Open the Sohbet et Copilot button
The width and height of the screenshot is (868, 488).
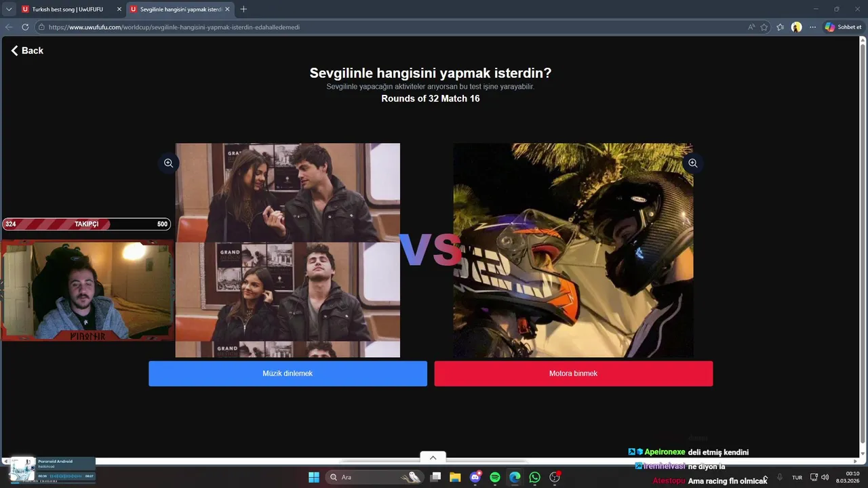tap(843, 27)
